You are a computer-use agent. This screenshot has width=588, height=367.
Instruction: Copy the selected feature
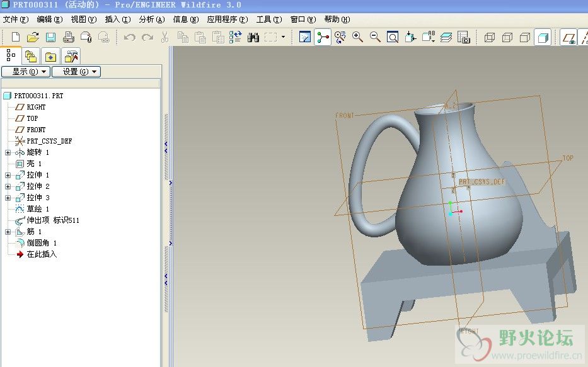[x=183, y=37]
